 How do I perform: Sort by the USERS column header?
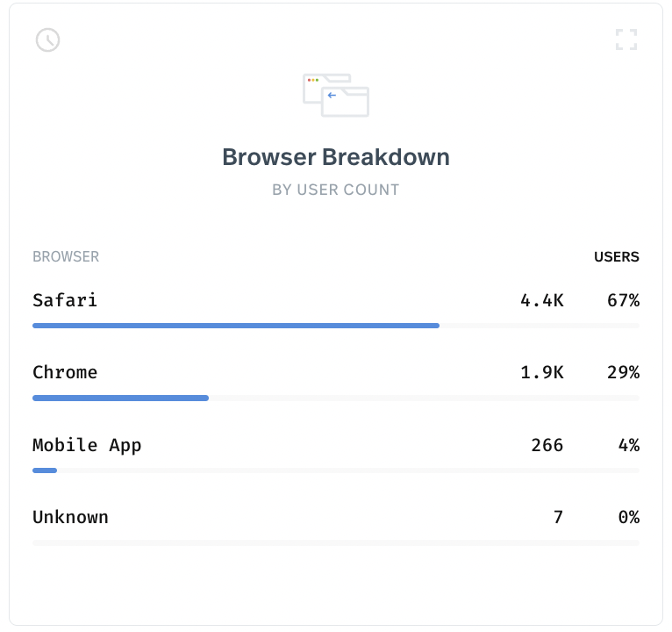coord(616,256)
